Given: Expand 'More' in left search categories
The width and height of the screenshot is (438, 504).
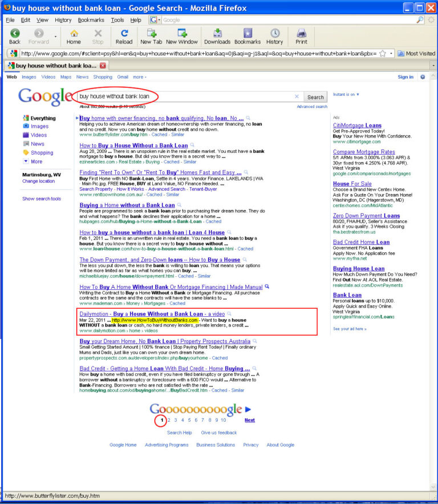Looking at the screenshot, I should [33, 162].
